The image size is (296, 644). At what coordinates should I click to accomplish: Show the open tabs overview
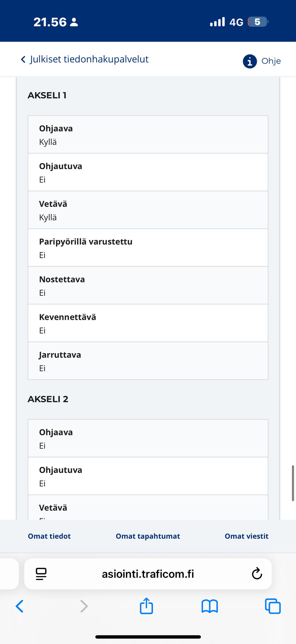[273, 606]
